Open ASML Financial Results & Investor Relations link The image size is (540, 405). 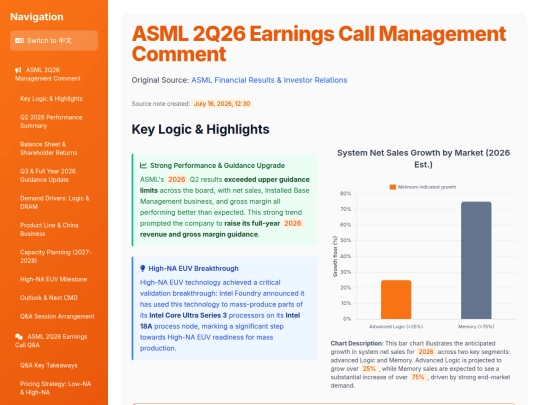pos(269,80)
